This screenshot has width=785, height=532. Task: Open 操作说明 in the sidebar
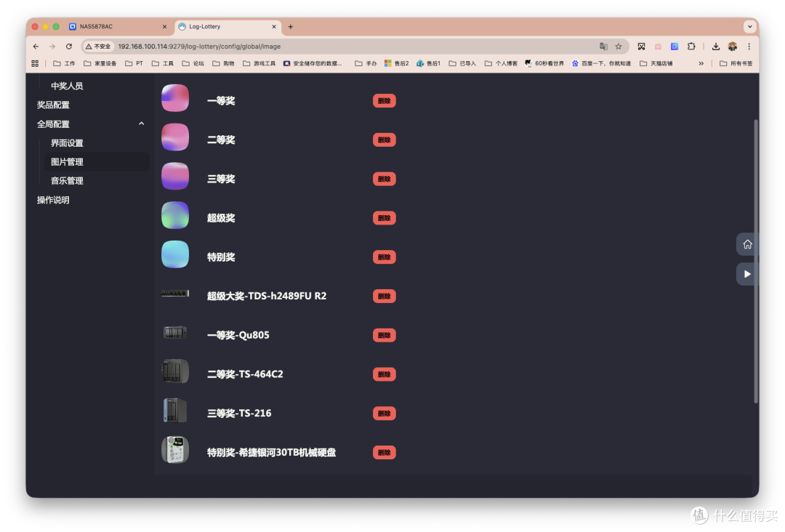click(53, 200)
